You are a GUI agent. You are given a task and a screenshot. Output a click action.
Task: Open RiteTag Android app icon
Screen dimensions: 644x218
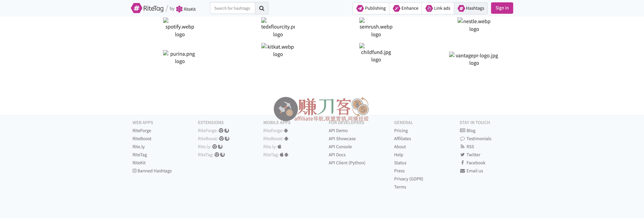click(x=286, y=155)
